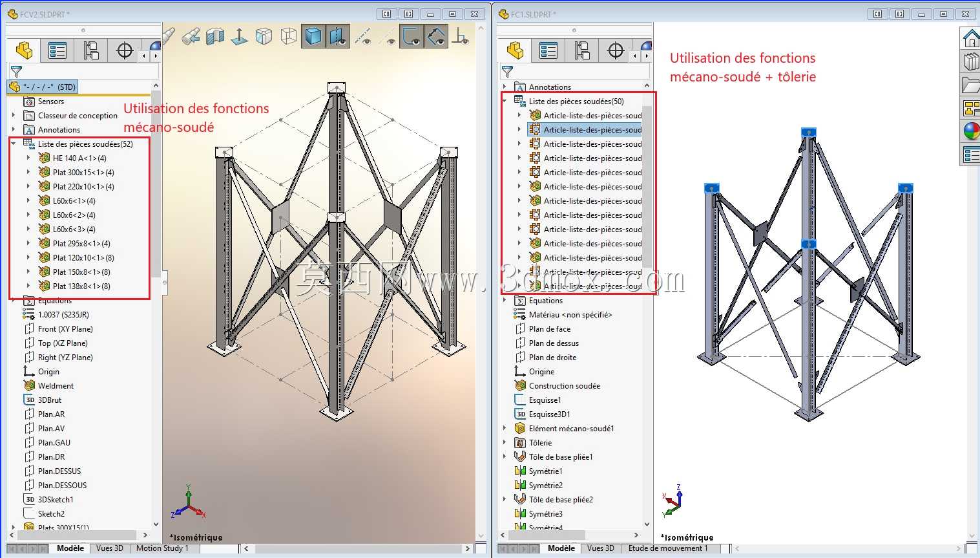Screen dimensions: 980x558
Task: Switch to Modèle tab in FCV2 window
Action: (x=70, y=548)
